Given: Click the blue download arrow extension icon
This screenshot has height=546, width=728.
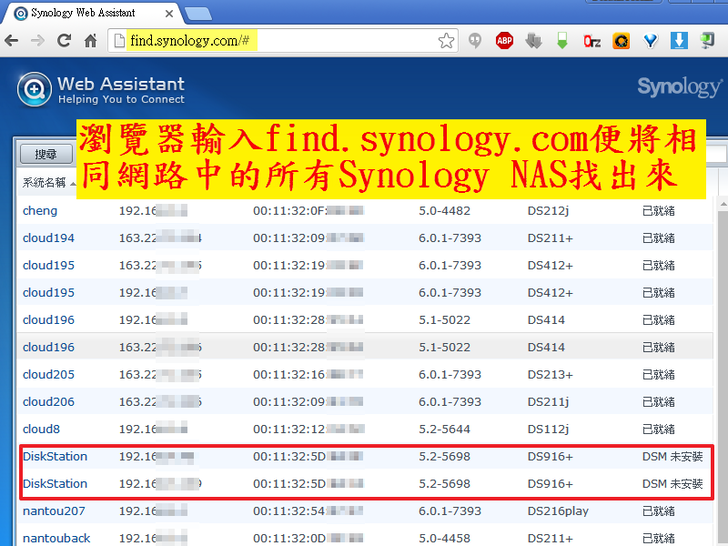Looking at the screenshot, I should pyautogui.click(x=679, y=41).
